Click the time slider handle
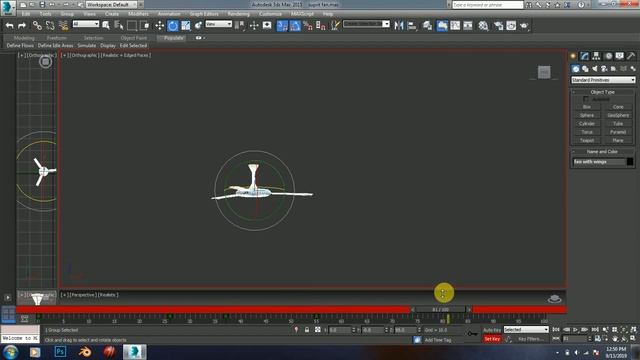Image resolution: width=640 pixels, height=360 pixels. [x=440, y=309]
